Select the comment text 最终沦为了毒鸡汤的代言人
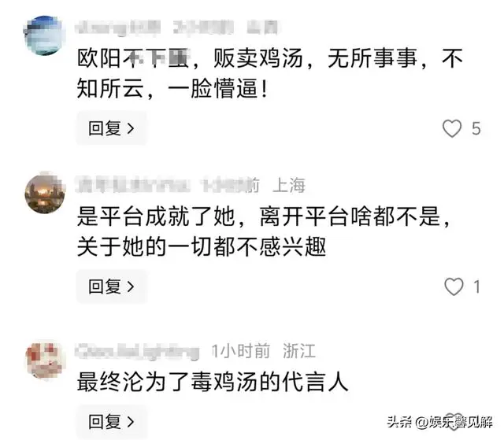This screenshot has width=504, height=440. [x=213, y=382]
